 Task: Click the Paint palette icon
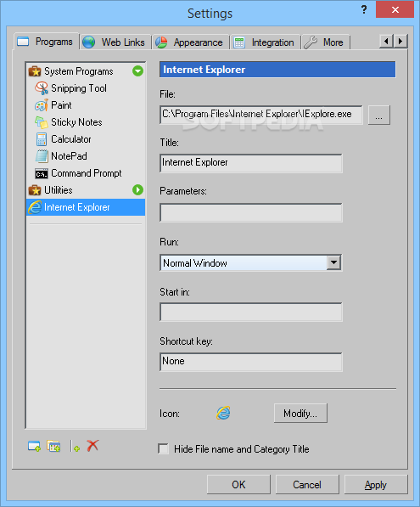click(42, 105)
